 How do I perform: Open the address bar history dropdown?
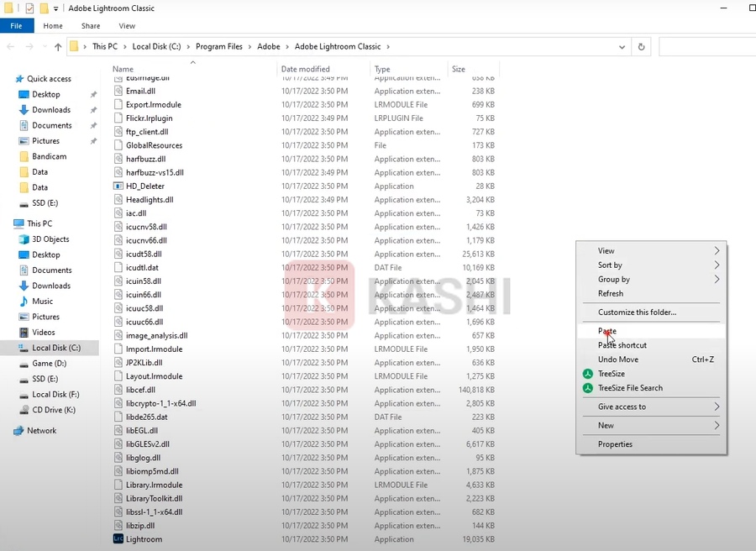[x=622, y=46]
